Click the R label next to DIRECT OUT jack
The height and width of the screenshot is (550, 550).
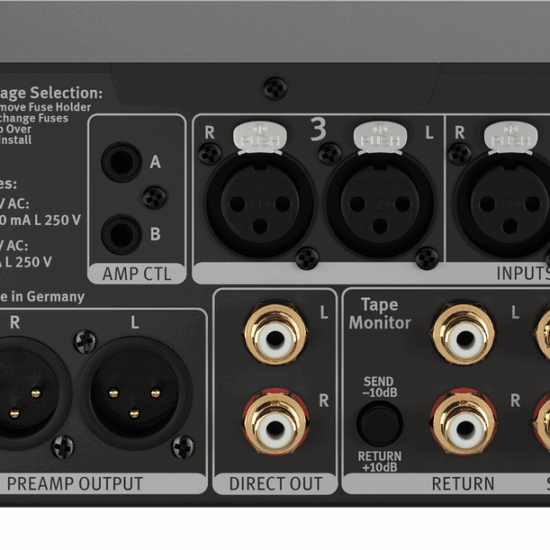point(324,401)
